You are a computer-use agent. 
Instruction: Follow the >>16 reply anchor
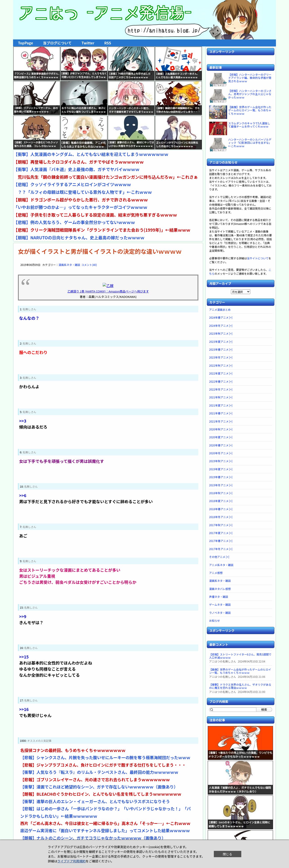tap(24, 709)
